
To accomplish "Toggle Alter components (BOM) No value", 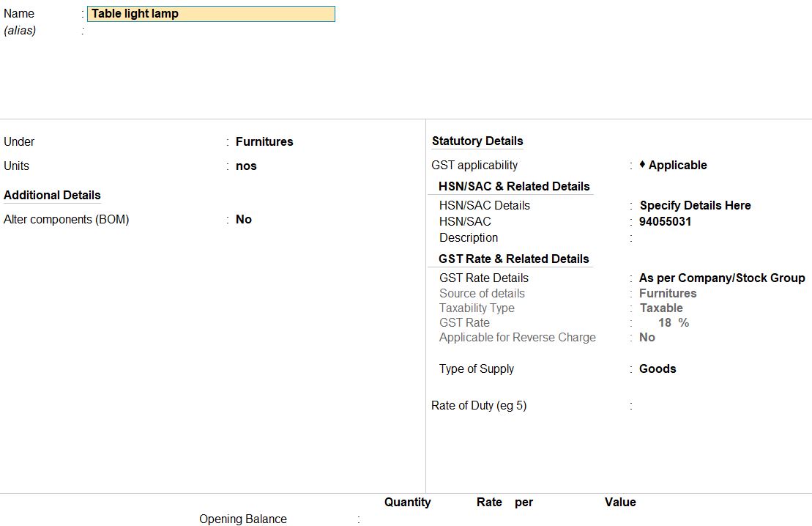I will pyautogui.click(x=244, y=220).
